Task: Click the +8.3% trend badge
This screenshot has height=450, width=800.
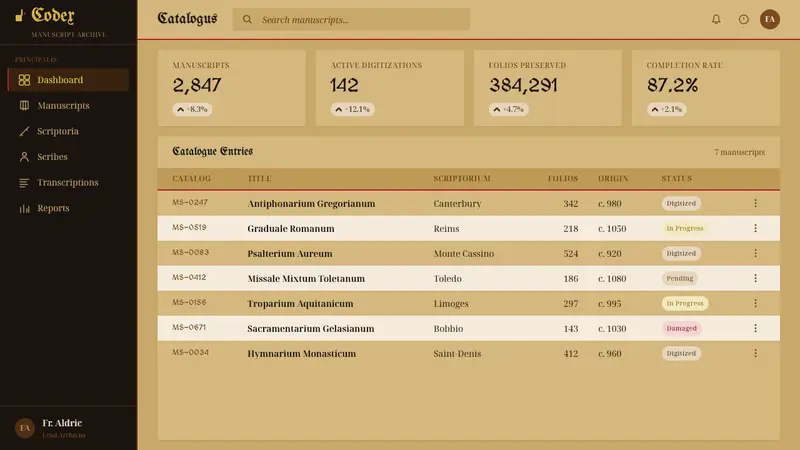Action: pos(192,109)
